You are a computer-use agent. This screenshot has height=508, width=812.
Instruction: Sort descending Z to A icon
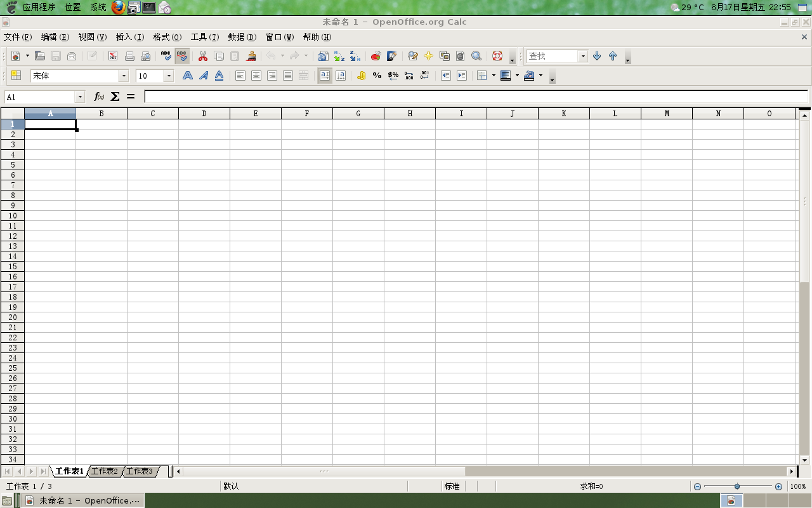click(355, 56)
